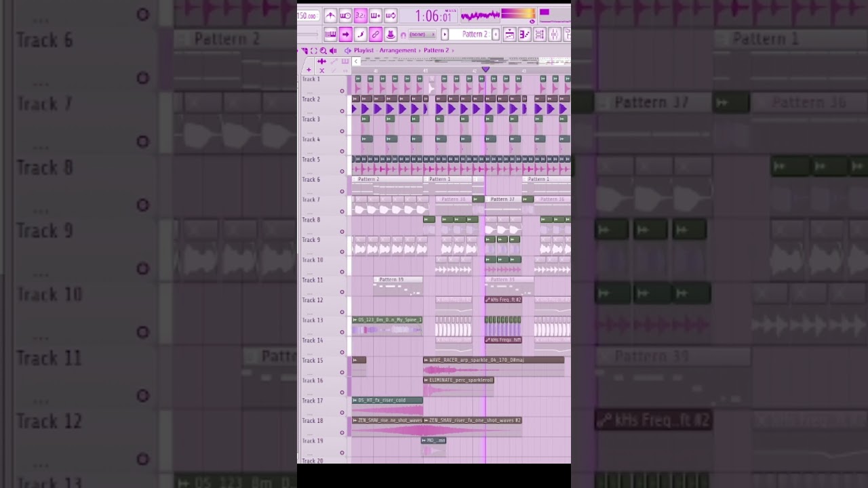Click the snap magnet icon

click(x=403, y=35)
